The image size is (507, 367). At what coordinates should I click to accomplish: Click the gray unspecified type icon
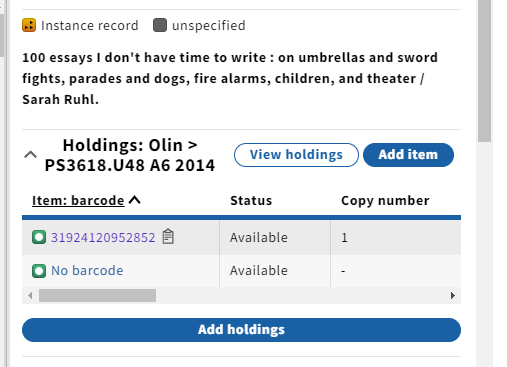pyautogui.click(x=160, y=25)
